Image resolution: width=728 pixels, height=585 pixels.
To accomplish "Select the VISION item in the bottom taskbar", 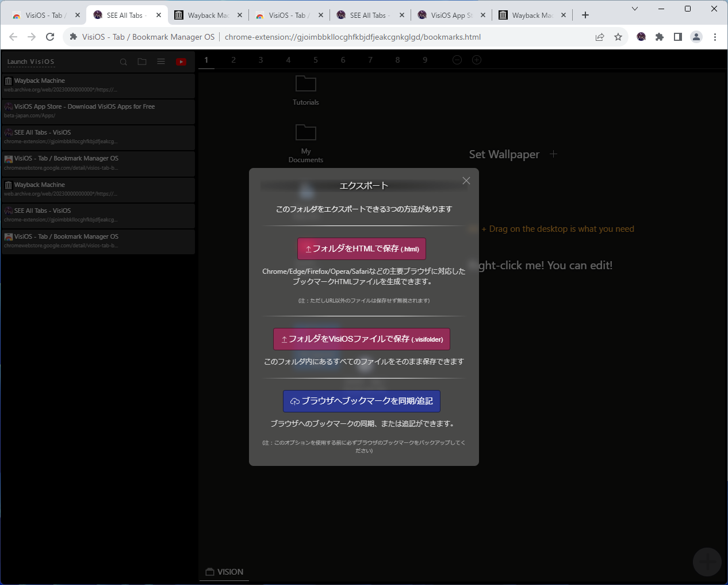I will tap(224, 572).
